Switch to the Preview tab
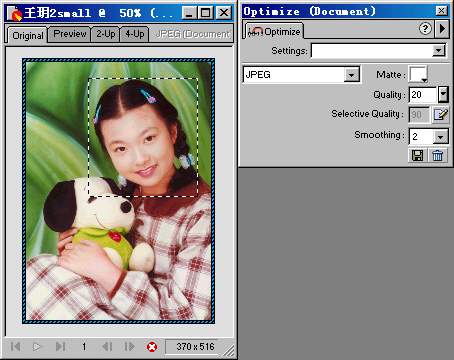Viewport: 454px width, 360px height. pos(70,34)
